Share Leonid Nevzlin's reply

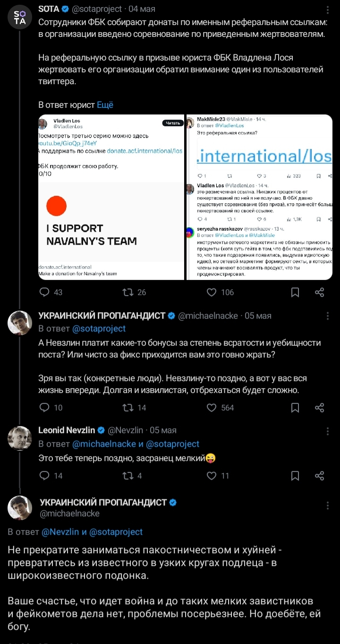320,475
